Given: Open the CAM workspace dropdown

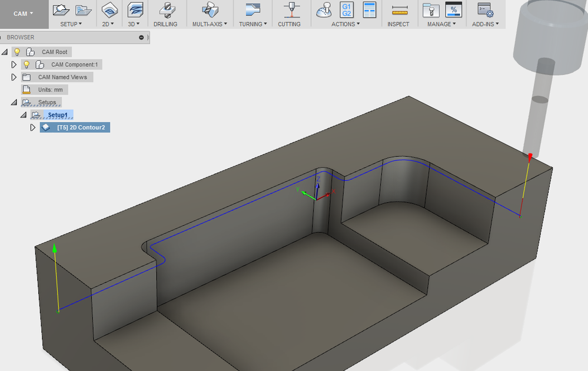Looking at the screenshot, I should 24,14.
